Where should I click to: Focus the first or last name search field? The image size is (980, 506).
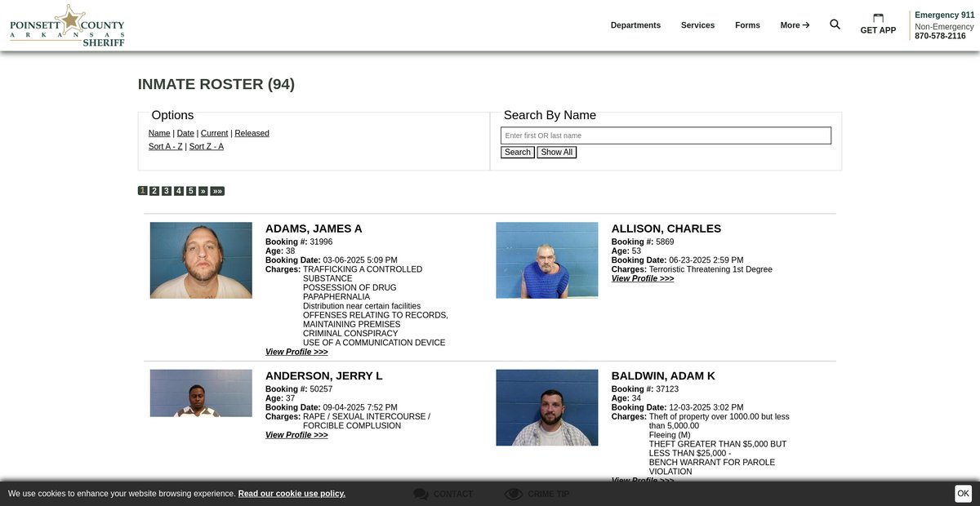[666, 135]
